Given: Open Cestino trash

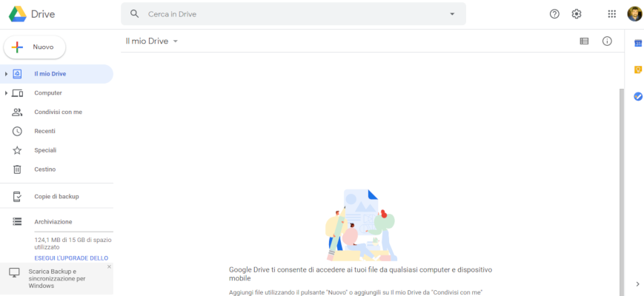Looking at the screenshot, I should [56, 169].
